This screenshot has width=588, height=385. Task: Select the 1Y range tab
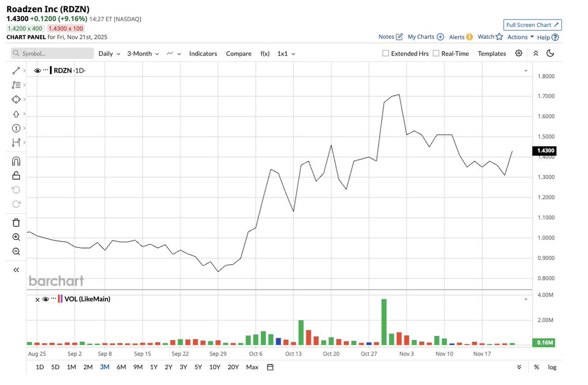coord(154,367)
